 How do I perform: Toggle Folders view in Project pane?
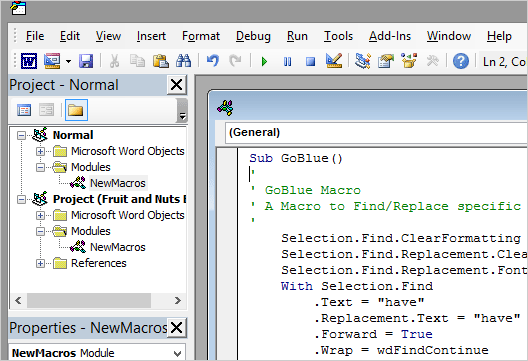point(76,110)
